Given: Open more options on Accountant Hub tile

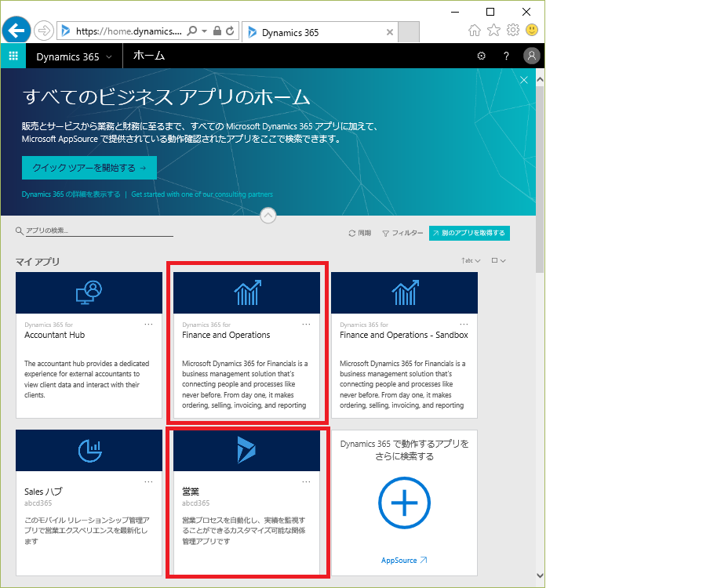Looking at the screenshot, I should coord(148,324).
